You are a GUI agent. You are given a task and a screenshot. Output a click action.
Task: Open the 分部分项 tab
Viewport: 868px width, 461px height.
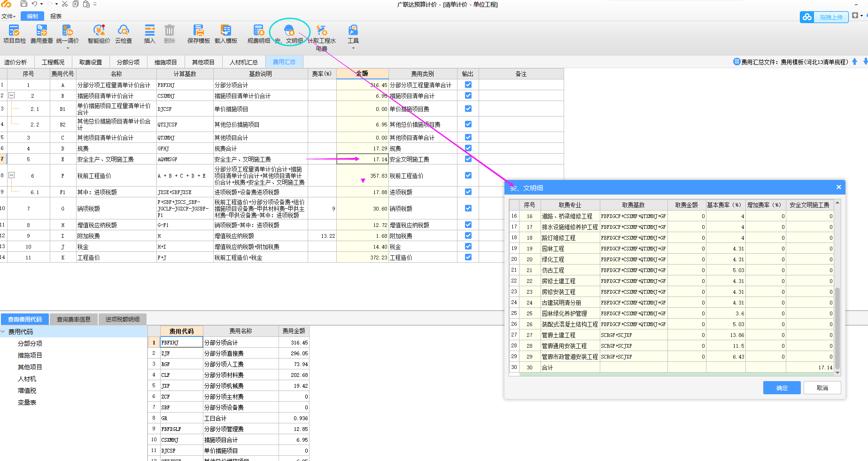[x=128, y=62]
